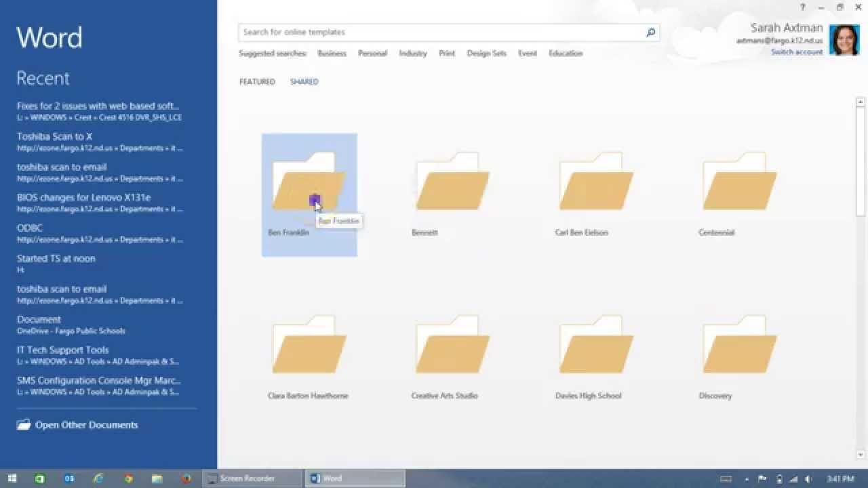This screenshot has height=488, width=868.
Task: Search suggested Personal templates
Action: click(x=372, y=53)
